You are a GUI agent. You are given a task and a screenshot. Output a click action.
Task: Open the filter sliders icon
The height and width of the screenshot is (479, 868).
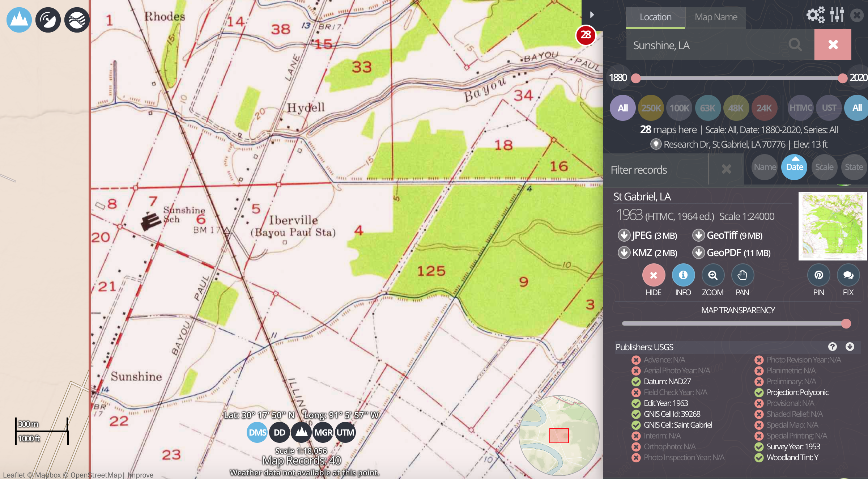point(837,15)
